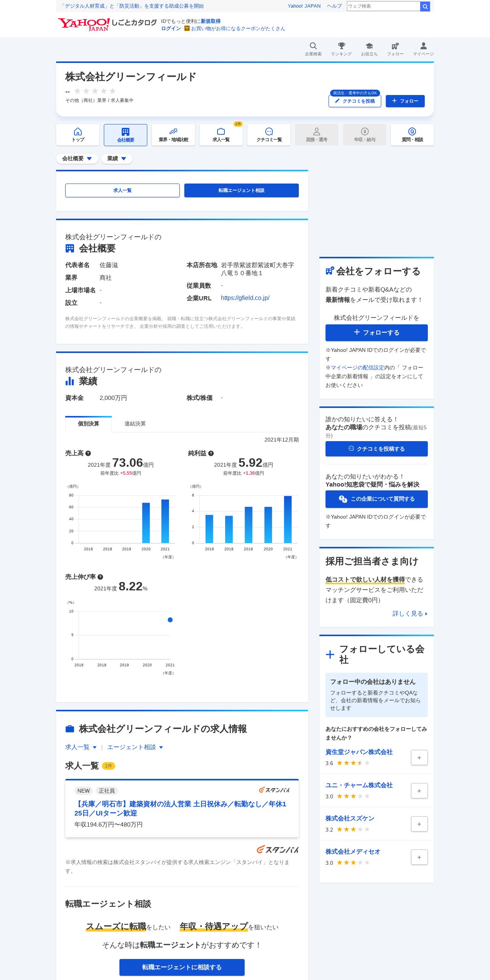Click into ウェブ検索 input field

[x=383, y=6]
